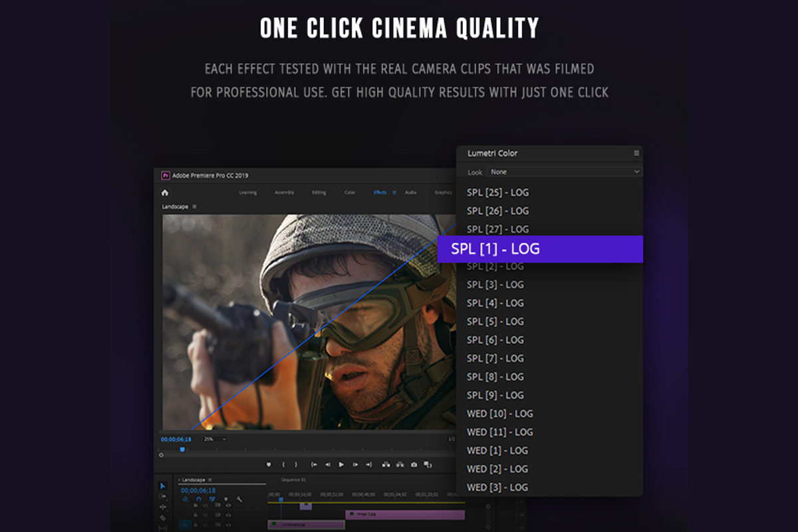The height and width of the screenshot is (532, 798).
Task: Open the Sequence 01 timeline tab
Action: [x=293, y=479]
